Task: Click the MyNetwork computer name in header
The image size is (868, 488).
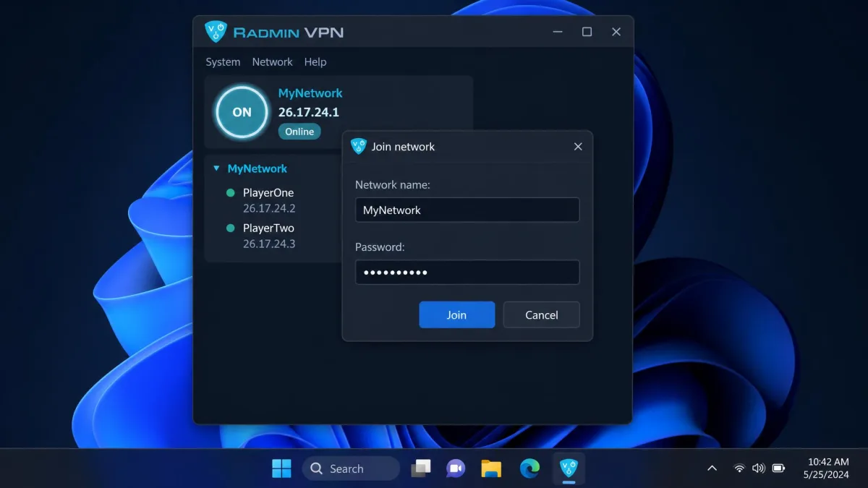Action: (310, 93)
